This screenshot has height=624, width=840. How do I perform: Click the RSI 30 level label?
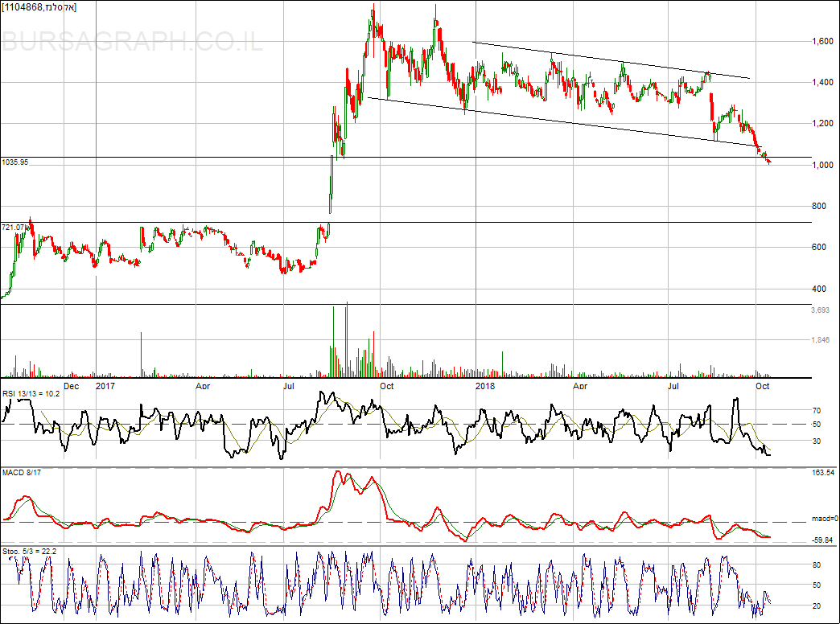coord(817,441)
